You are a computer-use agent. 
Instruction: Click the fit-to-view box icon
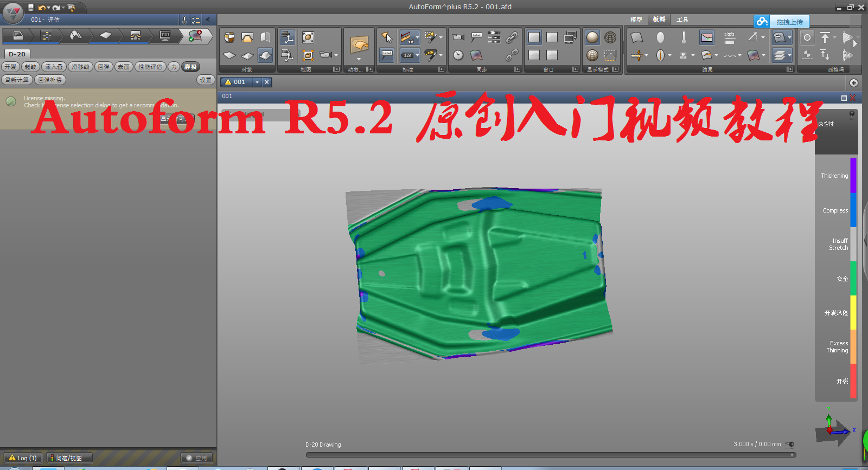pos(308,37)
